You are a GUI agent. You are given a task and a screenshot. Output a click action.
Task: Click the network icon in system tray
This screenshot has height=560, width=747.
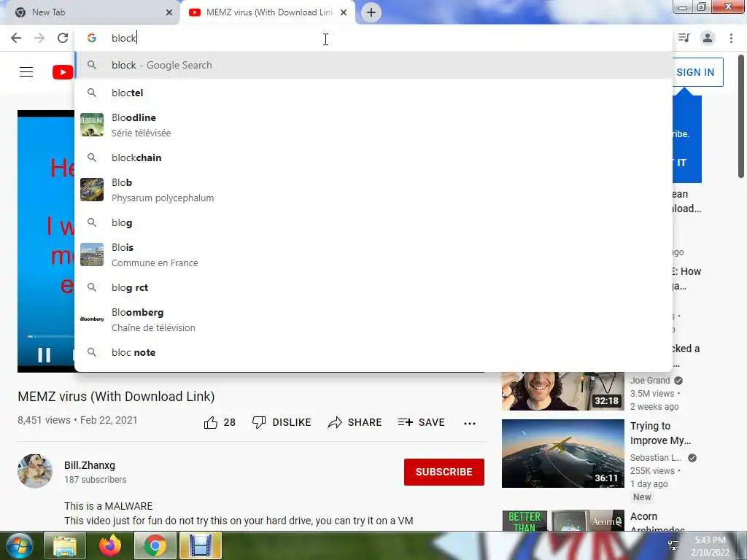(673, 545)
